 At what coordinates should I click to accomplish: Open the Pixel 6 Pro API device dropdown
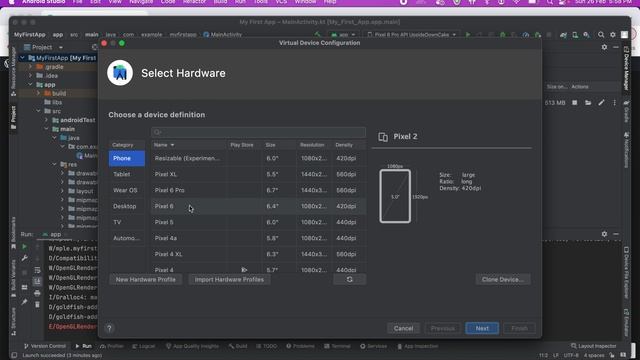point(411,35)
